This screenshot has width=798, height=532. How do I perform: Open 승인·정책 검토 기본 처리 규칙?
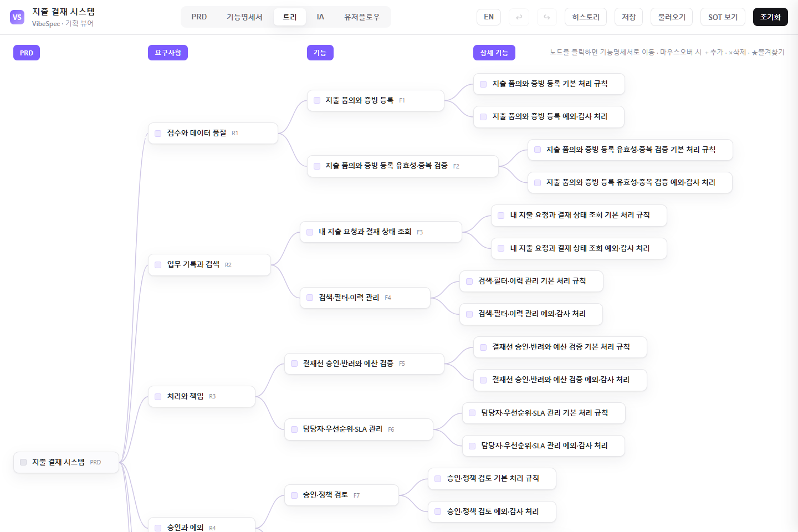pyautogui.click(x=492, y=479)
